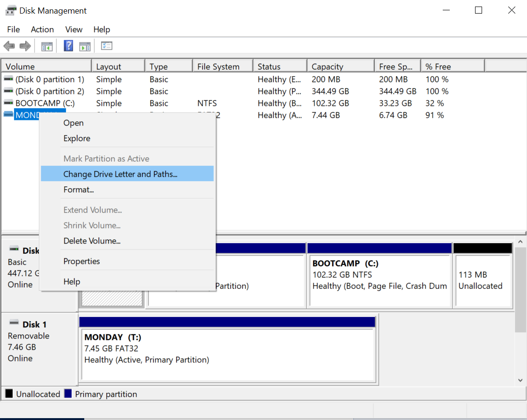Image resolution: width=527 pixels, height=420 pixels.
Task: Click the 6.74 GB free space cell
Action: tap(393, 115)
